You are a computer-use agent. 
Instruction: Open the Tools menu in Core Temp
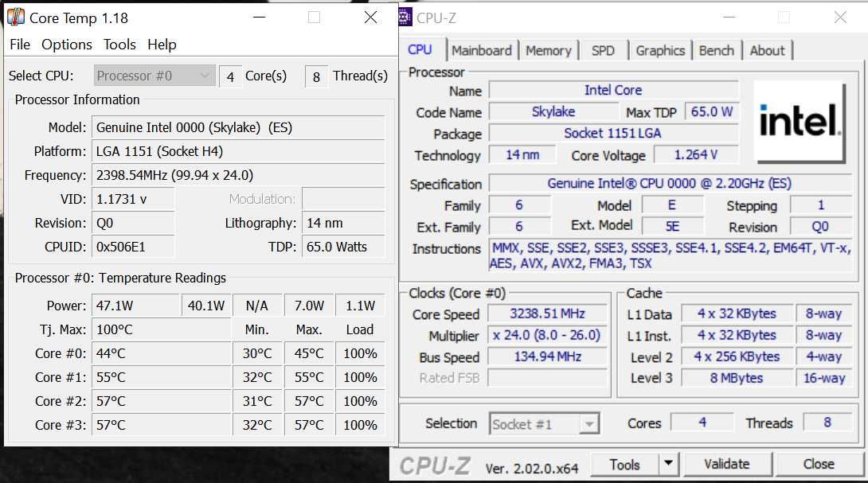(119, 45)
